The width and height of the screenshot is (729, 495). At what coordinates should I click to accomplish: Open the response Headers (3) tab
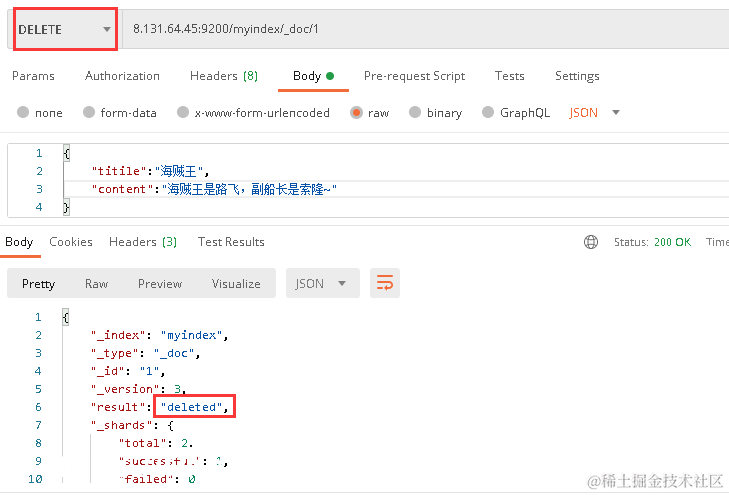tap(143, 242)
